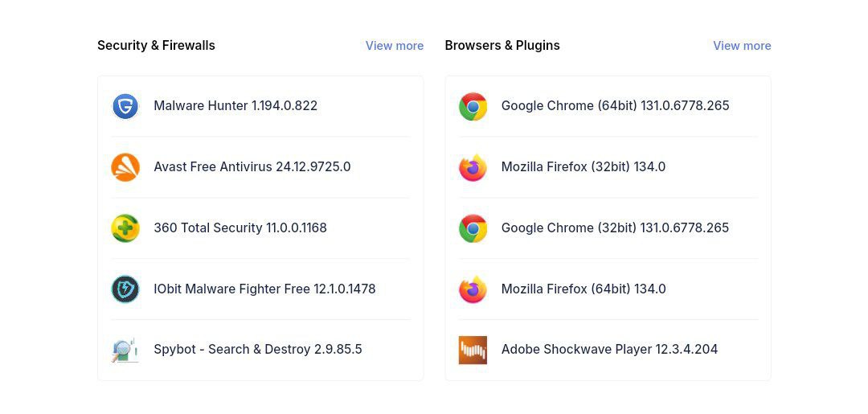Click the Malware Hunter shield icon
This screenshot has height=414, width=868.
click(x=125, y=106)
